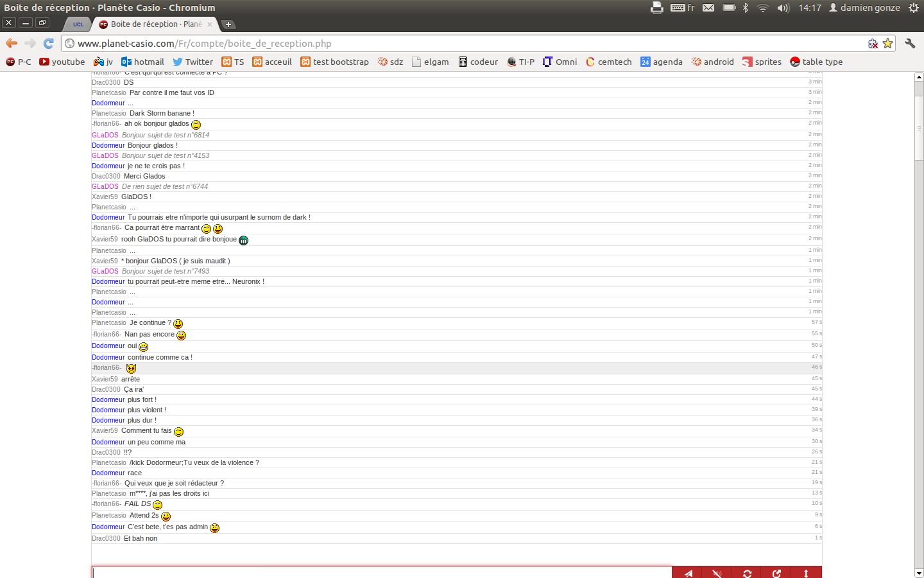This screenshot has height=578, width=924.
Task: Open the table type bookmark
Action: click(816, 62)
